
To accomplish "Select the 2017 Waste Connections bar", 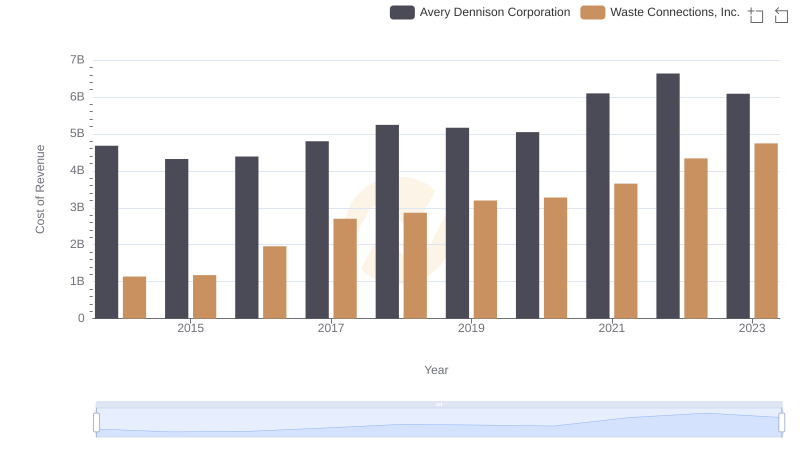I will [x=345, y=268].
